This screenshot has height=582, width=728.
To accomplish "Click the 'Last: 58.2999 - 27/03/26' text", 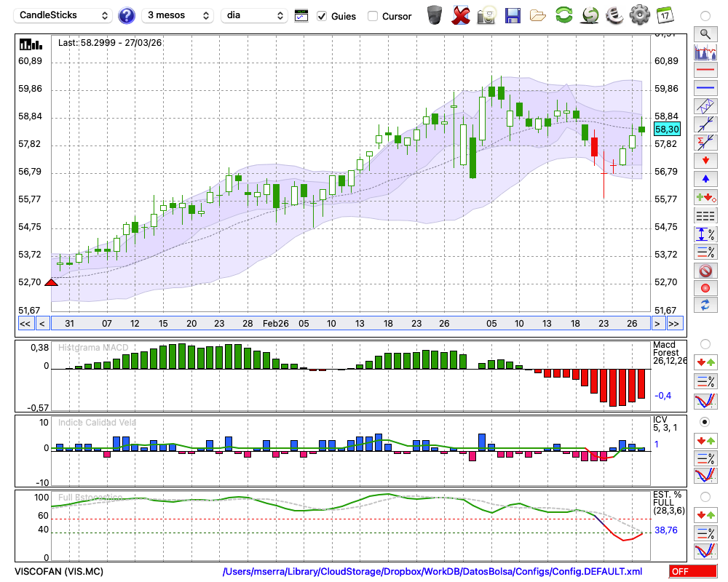I will pos(110,43).
